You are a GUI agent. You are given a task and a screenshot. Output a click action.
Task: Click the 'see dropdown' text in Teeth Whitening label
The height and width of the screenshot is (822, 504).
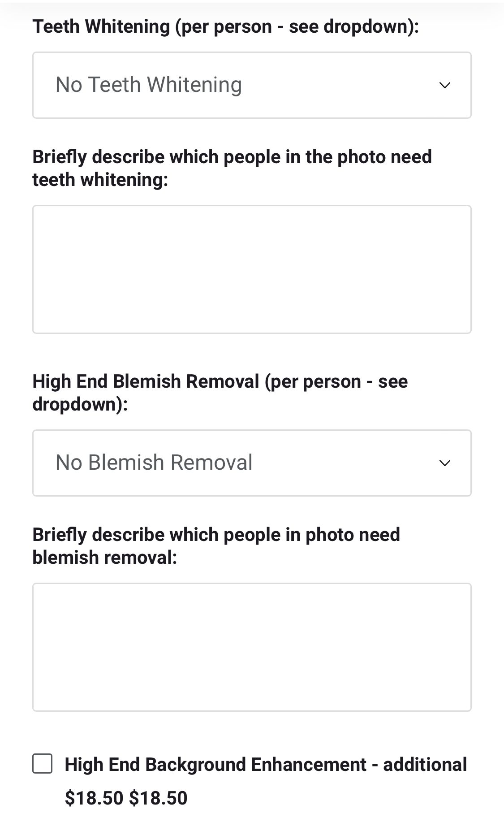click(x=349, y=26)
